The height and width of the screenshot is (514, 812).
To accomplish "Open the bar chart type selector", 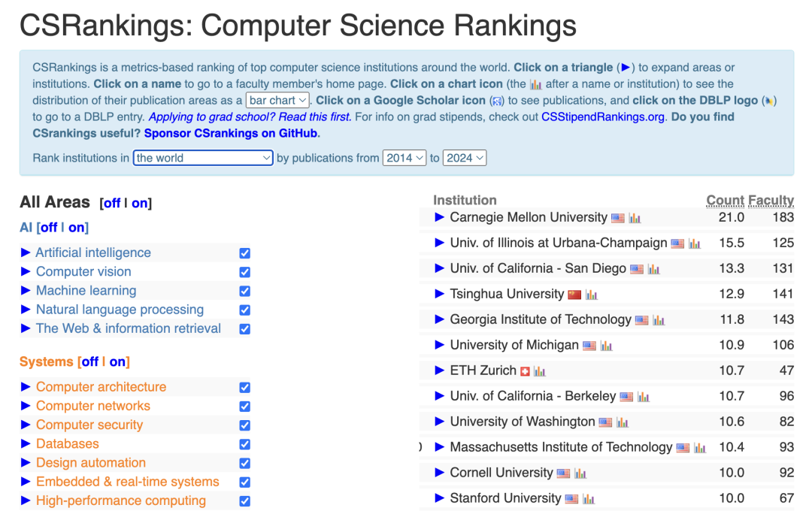I will [277, 101].
